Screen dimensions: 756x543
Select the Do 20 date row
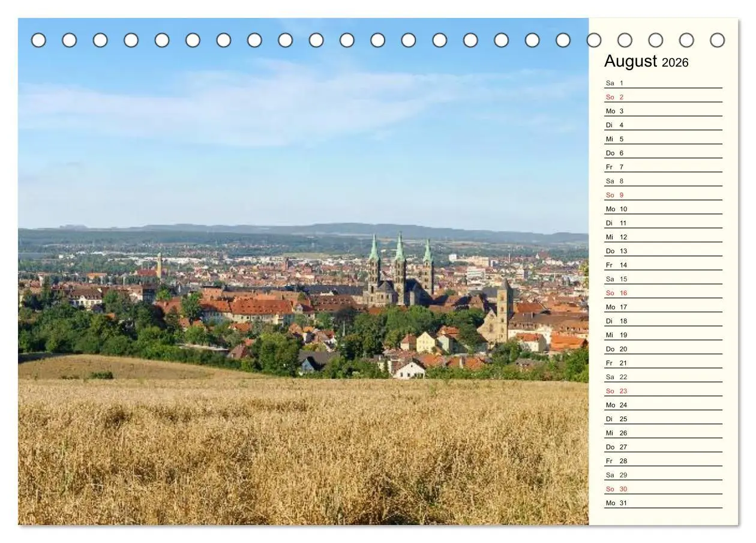(x=663, y=349)
